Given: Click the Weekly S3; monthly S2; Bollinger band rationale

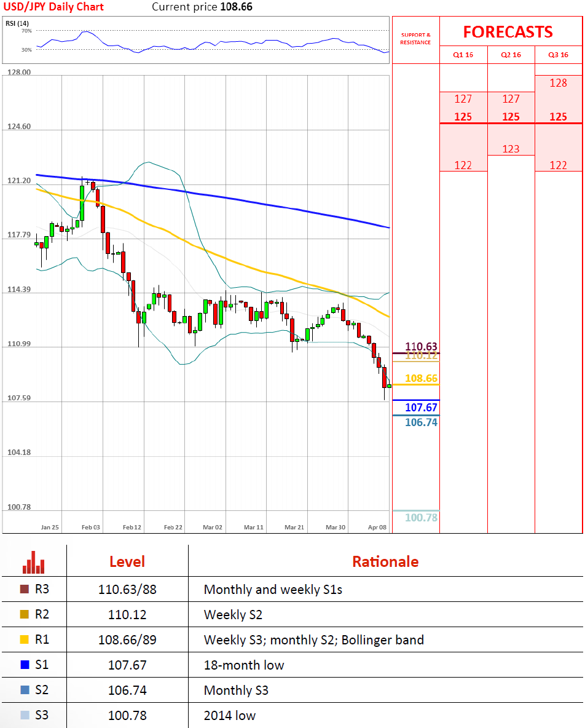Looking at the screenshot, I should click(313, 640).
